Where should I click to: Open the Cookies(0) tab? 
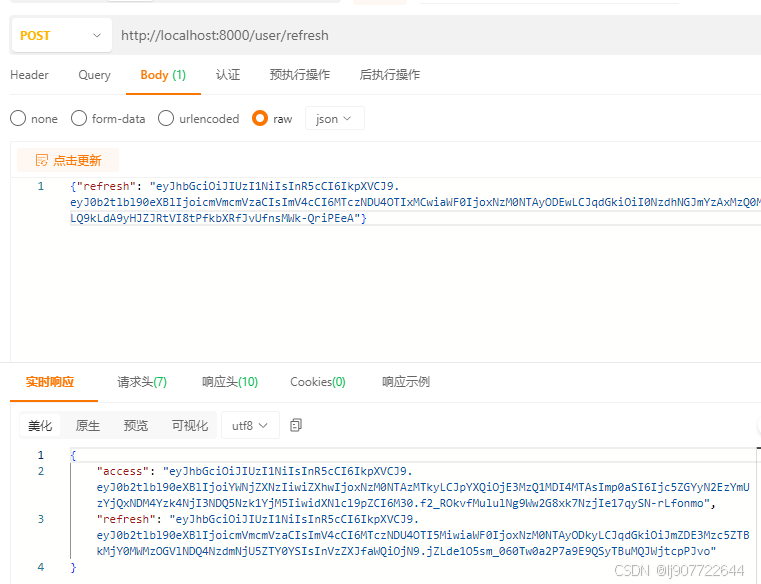(318, 382)
